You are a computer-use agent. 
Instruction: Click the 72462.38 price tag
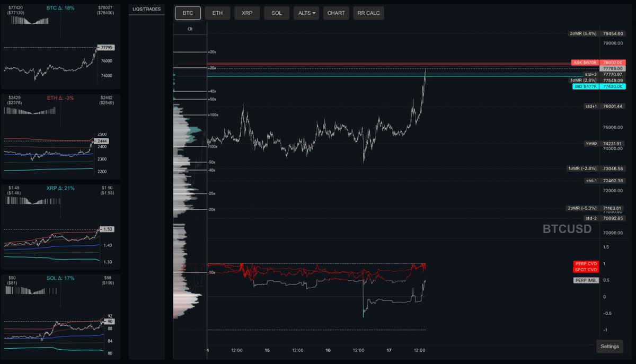pyautogui.click(x=613, y=181)
